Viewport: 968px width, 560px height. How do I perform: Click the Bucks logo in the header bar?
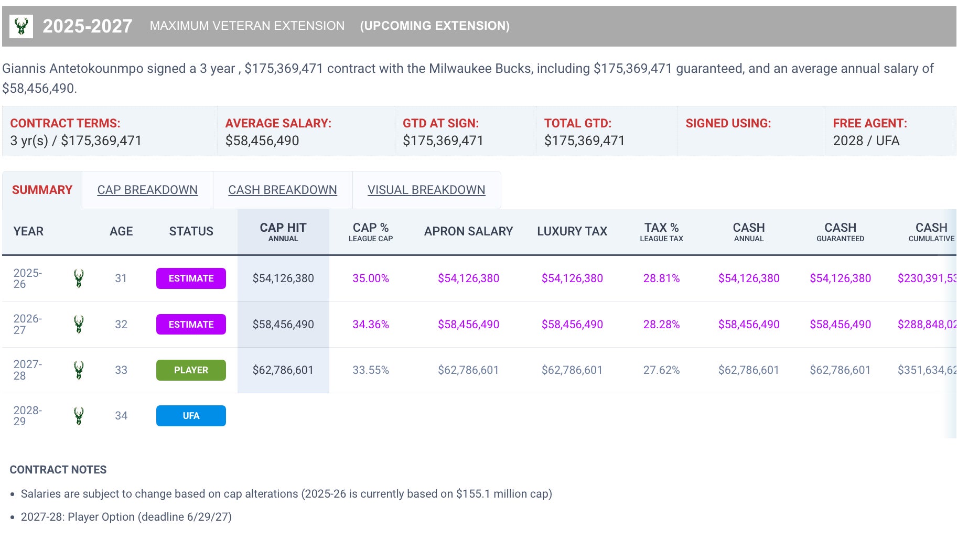[x=21, y=26]
